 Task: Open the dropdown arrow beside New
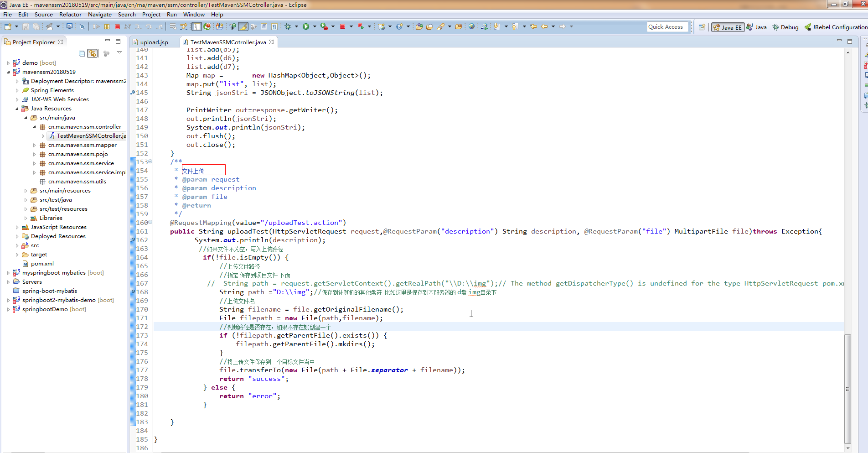coord(16,27)
